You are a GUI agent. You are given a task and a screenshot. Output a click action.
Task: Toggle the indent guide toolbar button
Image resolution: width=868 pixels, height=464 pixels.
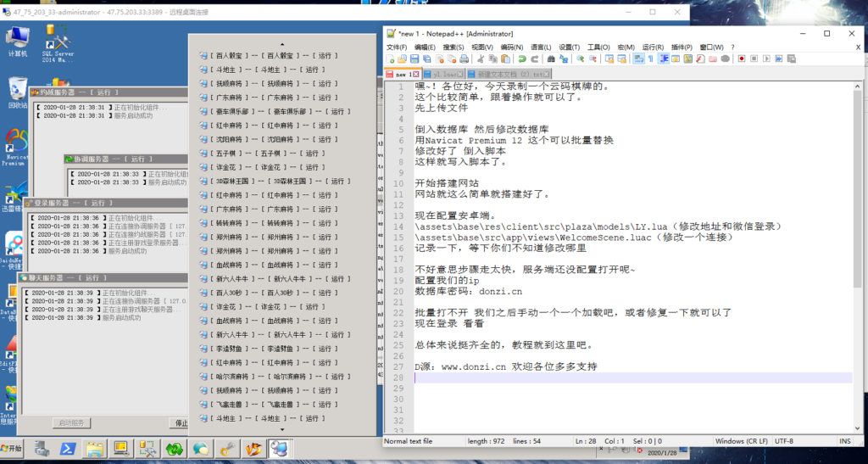click(664, 59)
